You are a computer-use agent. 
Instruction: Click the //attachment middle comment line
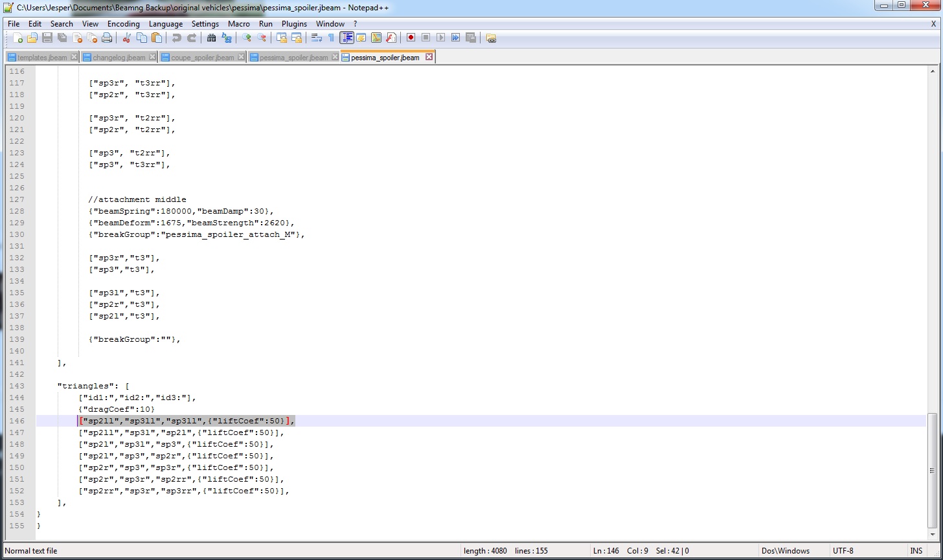coord(137,199)
